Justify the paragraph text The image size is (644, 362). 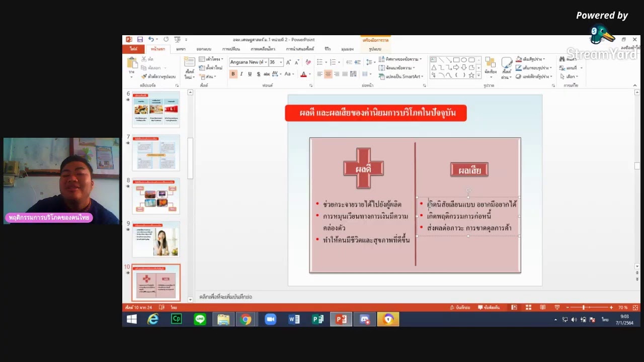(x=345, y=74)
